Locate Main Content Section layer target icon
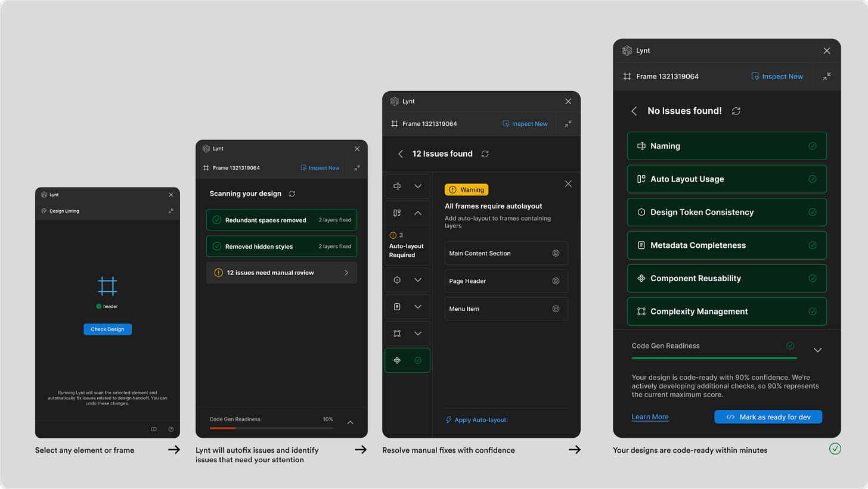This screenshot has height=489, width=868. (x=556, y=253)
